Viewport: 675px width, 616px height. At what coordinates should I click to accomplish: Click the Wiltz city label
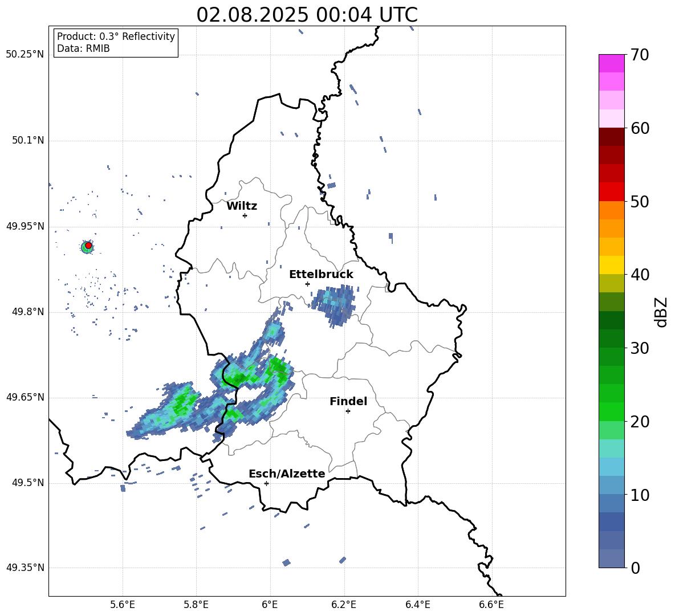click(x=242, y=206)
